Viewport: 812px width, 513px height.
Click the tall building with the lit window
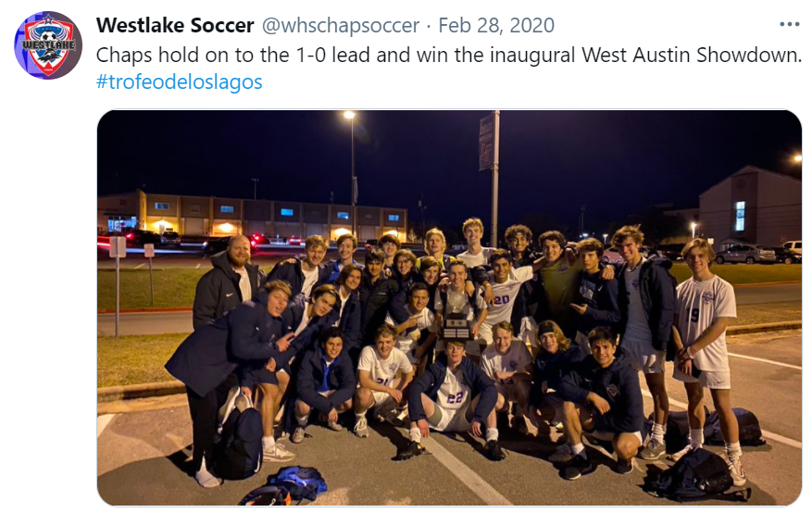(750, 208)
